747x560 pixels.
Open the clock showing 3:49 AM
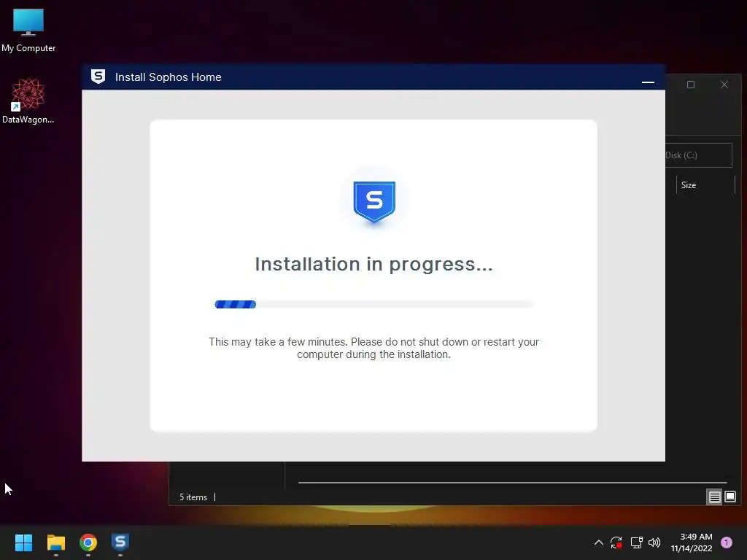[x=692, y=542]
